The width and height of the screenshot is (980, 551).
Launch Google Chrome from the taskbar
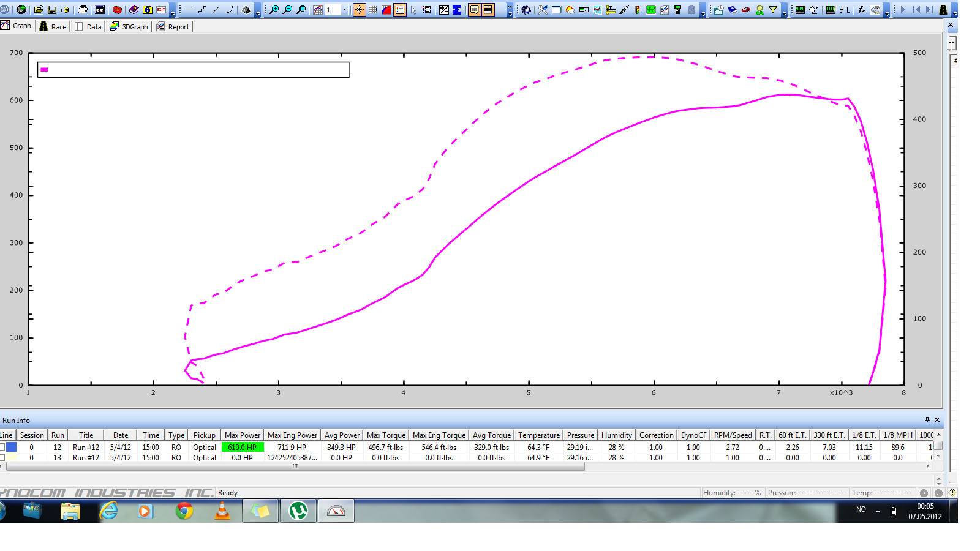(x=184, y=510)
